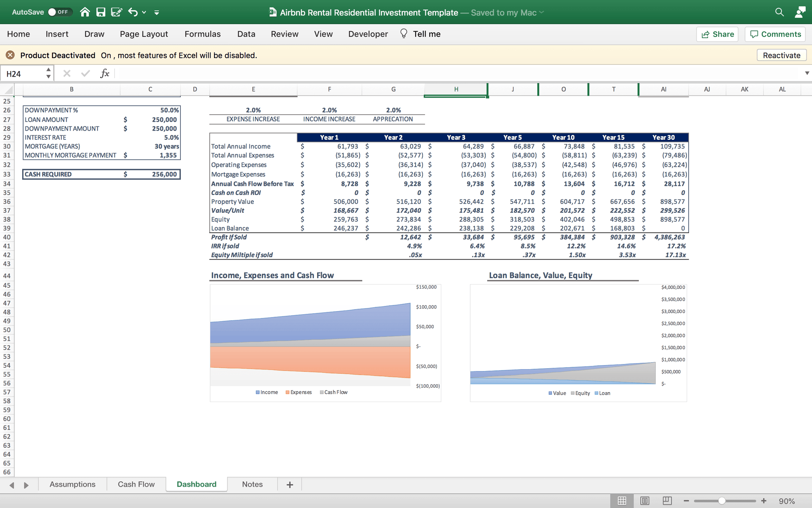Click the Page Layout view icon

pos(644,500)
